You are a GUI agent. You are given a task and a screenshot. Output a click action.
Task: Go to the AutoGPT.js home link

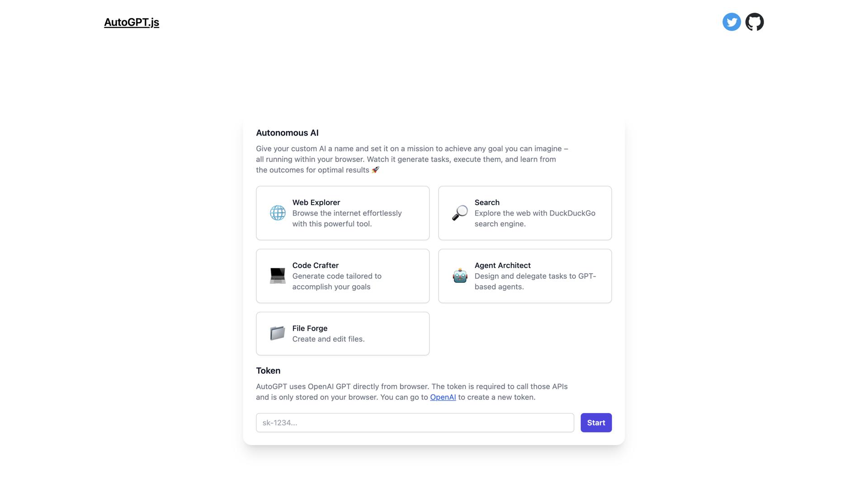coord(132,22)
